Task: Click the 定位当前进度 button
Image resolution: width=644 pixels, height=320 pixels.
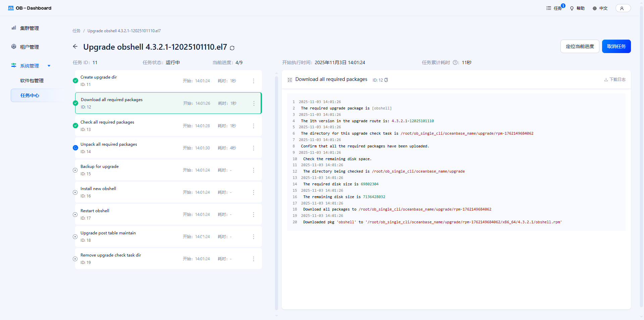Action: pos(580,46)
